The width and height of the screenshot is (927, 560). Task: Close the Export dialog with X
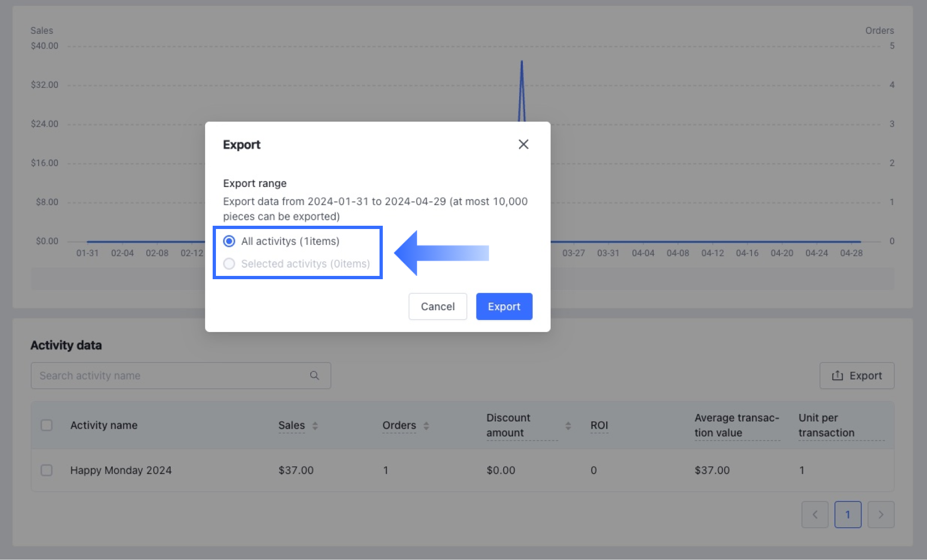point(523,144)
